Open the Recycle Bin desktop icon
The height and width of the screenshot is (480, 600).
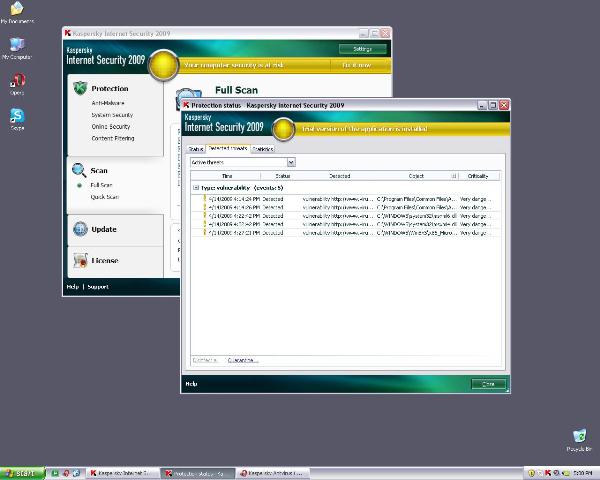point(579,440)
